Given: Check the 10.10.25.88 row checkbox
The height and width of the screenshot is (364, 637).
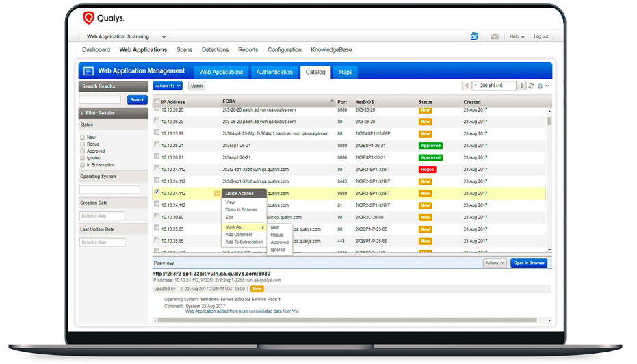Looking at the screenshot, I should click(x=157, y=133).
